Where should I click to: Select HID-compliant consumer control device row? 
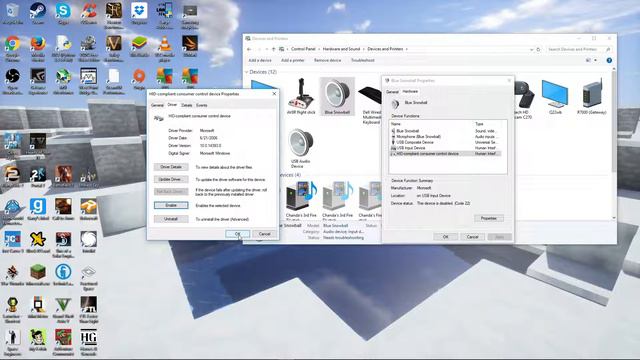[445, 154]
